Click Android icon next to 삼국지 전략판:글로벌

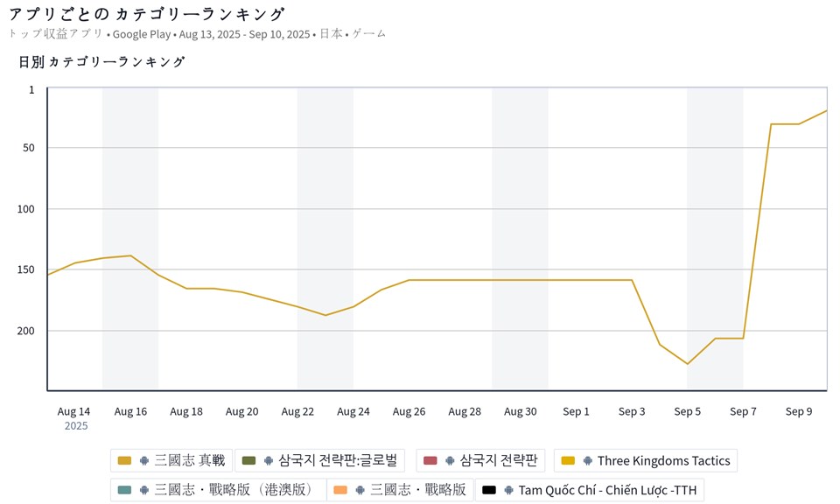(x=269, y=461)
